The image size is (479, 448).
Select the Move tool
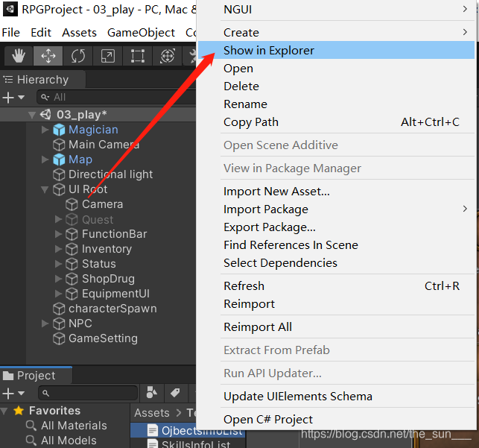48,56
